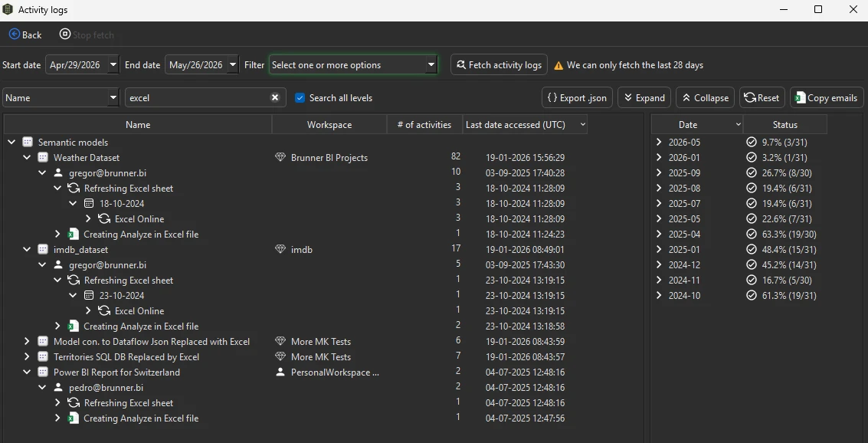Viewport: 868px width, 443px height.
Task: Click icon for Model con. to Dataflow row
Action: (43, 342)
